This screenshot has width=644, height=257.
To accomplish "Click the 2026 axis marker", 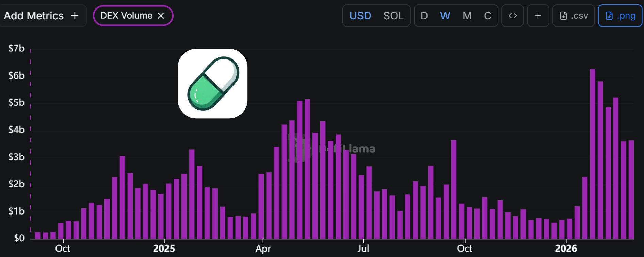I will pos(566,249).
